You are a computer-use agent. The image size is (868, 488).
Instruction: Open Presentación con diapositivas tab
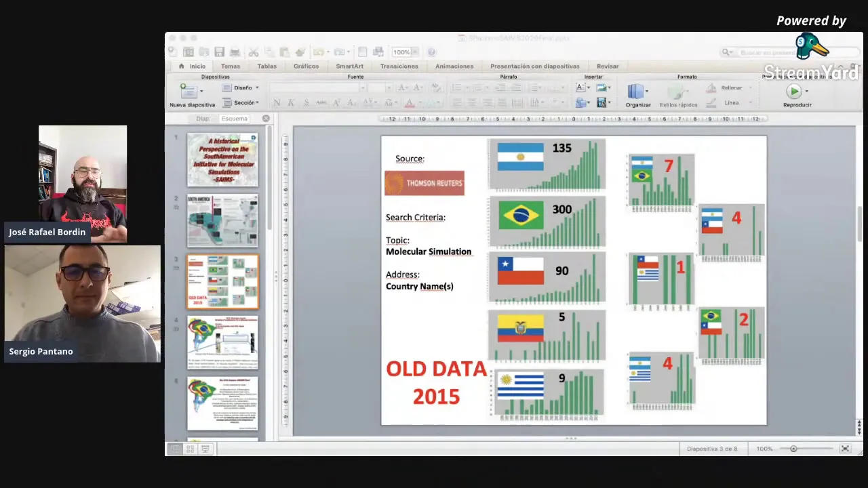point(535,66)
